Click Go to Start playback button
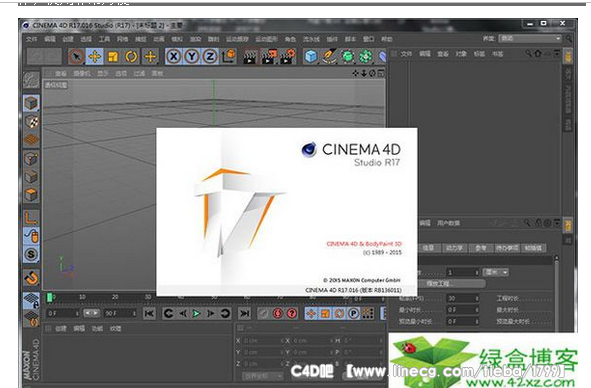The height and width of the screenshot is (388, 591). (149, 313)
